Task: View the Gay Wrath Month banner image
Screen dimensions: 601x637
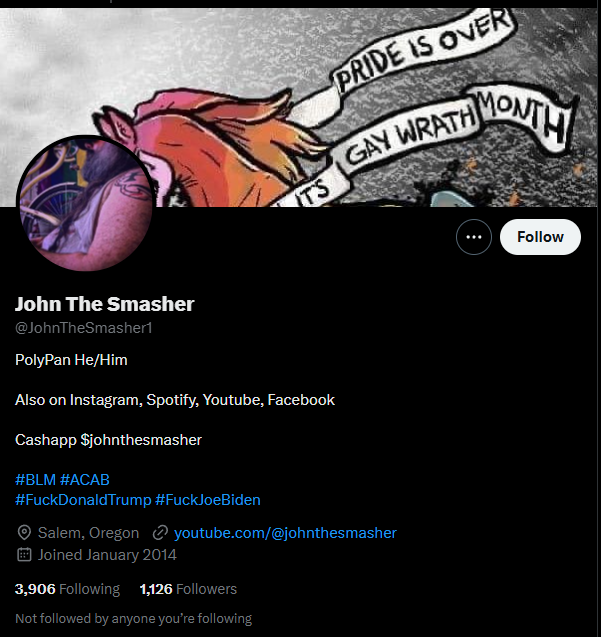Action: [300, 107]
